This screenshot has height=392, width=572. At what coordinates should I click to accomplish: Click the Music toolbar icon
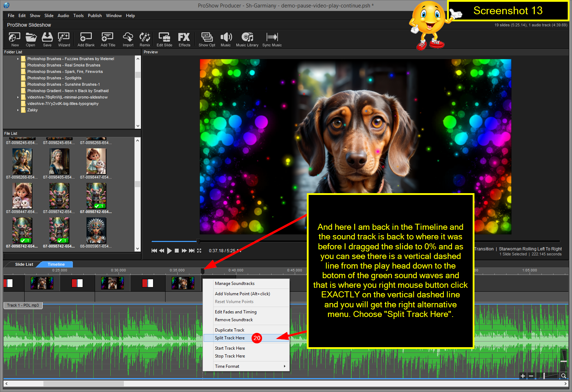pyautogui.click(x=226, y=39)
